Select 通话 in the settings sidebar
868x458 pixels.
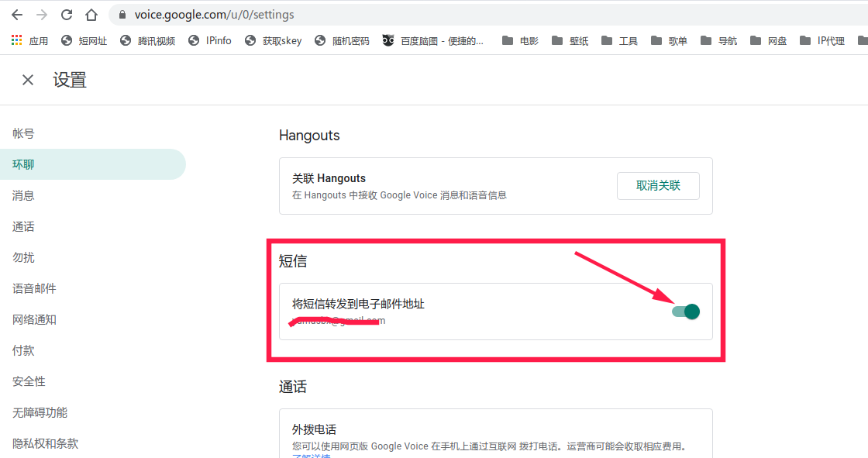[x=23, y=226]
